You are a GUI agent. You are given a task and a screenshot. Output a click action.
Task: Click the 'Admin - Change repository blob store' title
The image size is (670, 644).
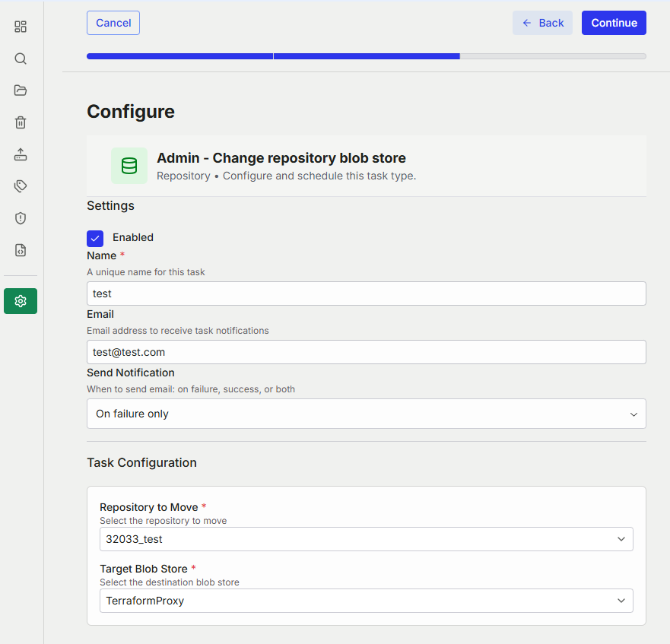point(281,157)
